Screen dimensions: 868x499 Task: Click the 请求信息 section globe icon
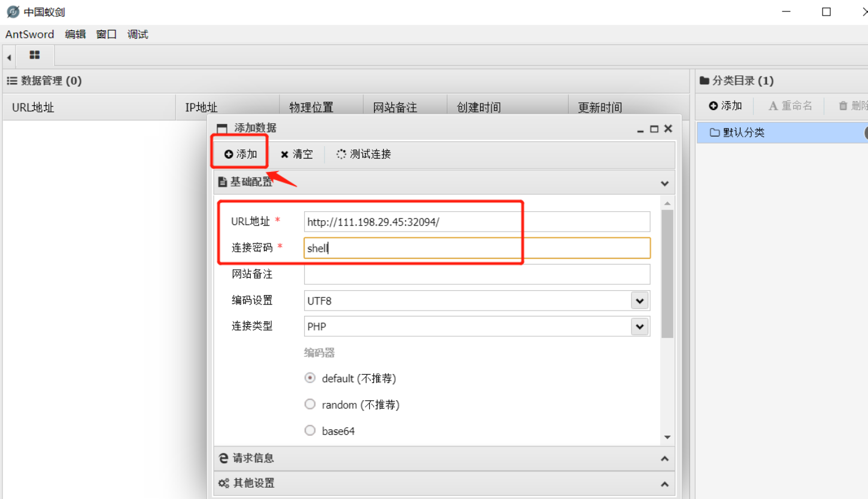[223, 458]
